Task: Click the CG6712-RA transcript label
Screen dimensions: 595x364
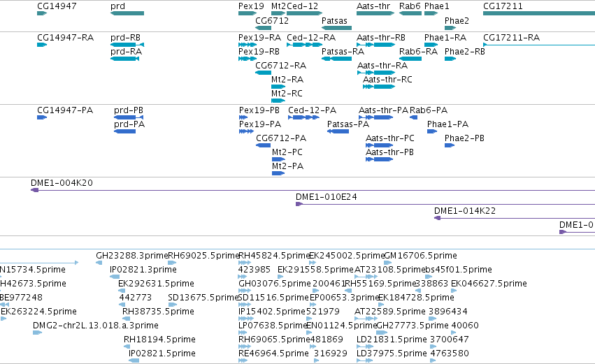Action: 281,65
